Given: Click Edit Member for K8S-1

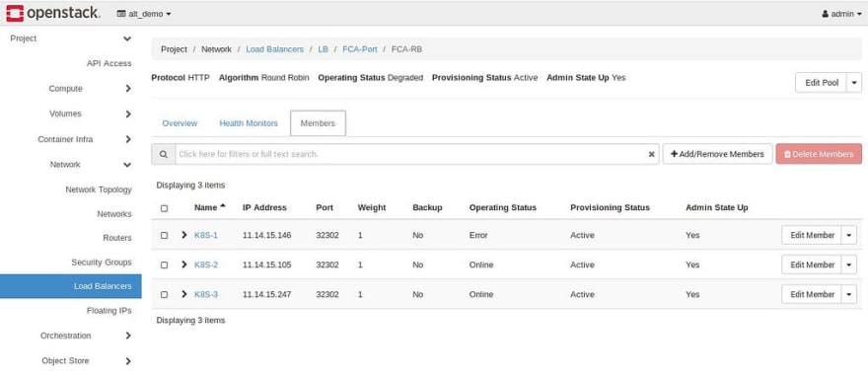Looking at the screenshot, I should (x=812, y=235).
